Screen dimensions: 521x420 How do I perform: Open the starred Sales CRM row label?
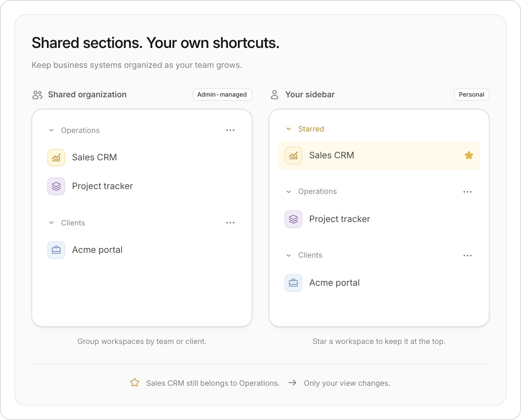(x=332, y=156)
